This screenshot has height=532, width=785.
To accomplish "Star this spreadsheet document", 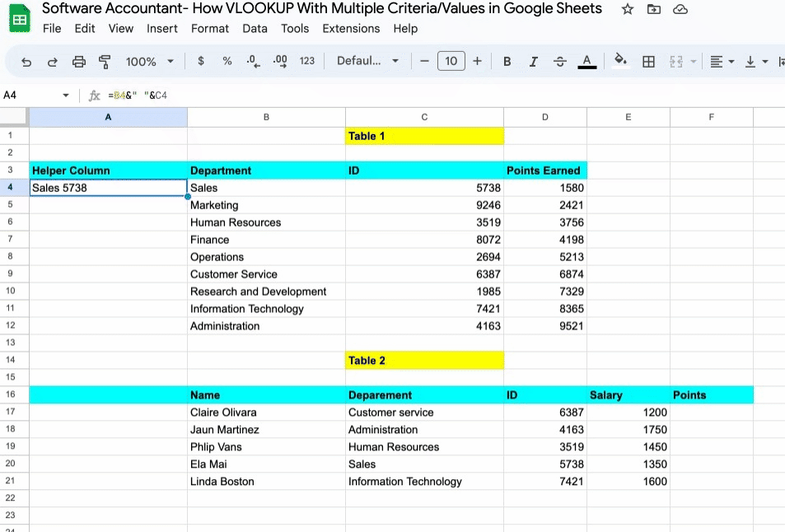I will pos(628,9).
